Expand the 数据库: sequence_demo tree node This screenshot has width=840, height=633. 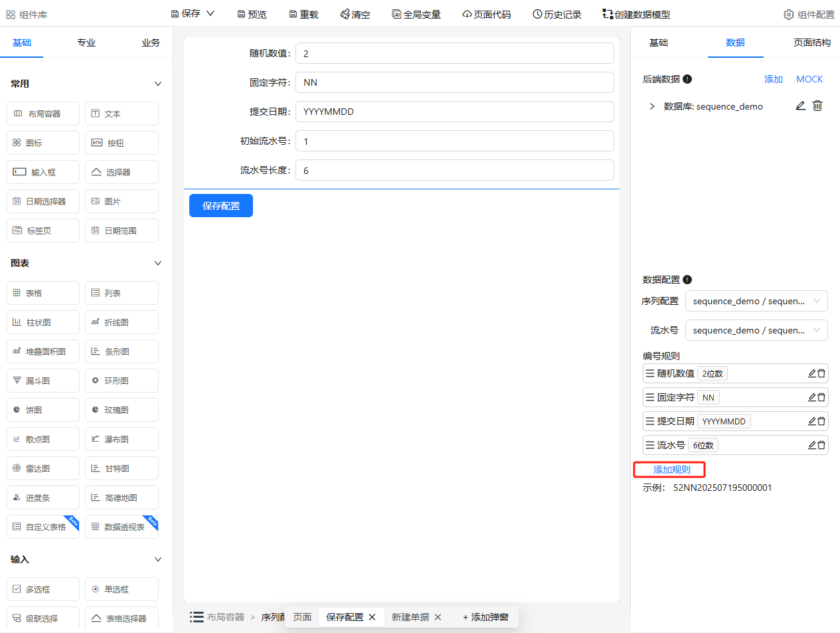(x=651, y=106)
